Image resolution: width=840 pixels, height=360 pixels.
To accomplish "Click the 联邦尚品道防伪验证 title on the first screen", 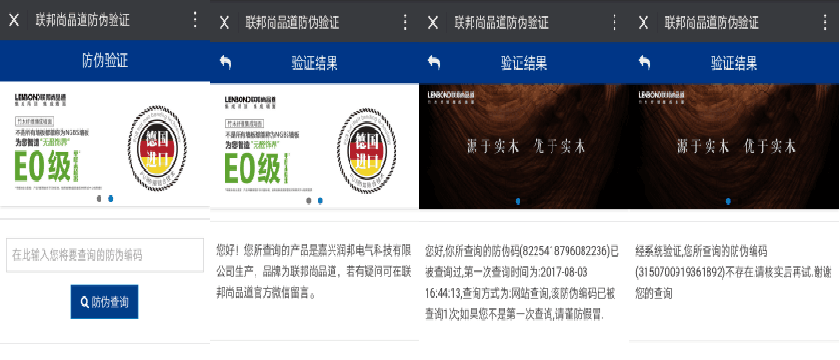I will point(82,20).
